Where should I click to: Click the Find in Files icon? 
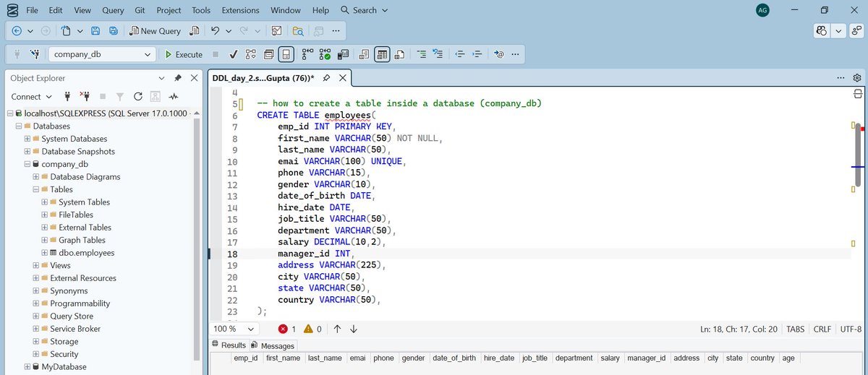click(298, 31)
